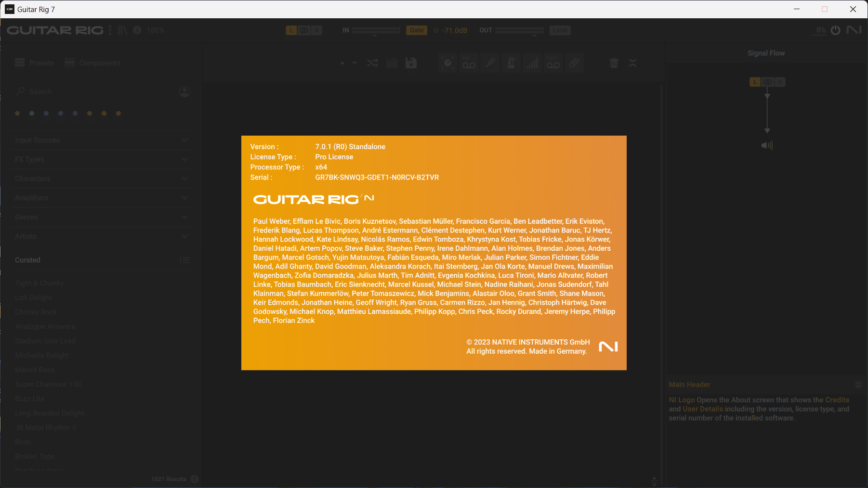The width and height of the screenshot is (868, 488).
Task: Click the info icon beside 1521 Results
Action: tap(195, 479)
